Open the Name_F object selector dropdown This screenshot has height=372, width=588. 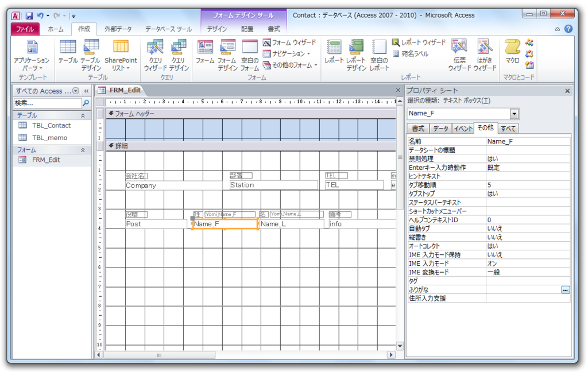(x=514, y=114)
